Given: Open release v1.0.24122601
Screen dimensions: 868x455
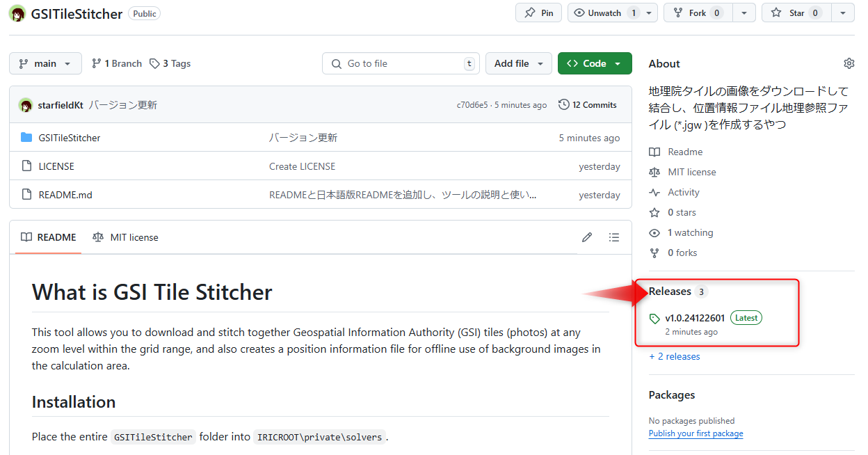Looking at the screenshot, I should tap(695, 318).
